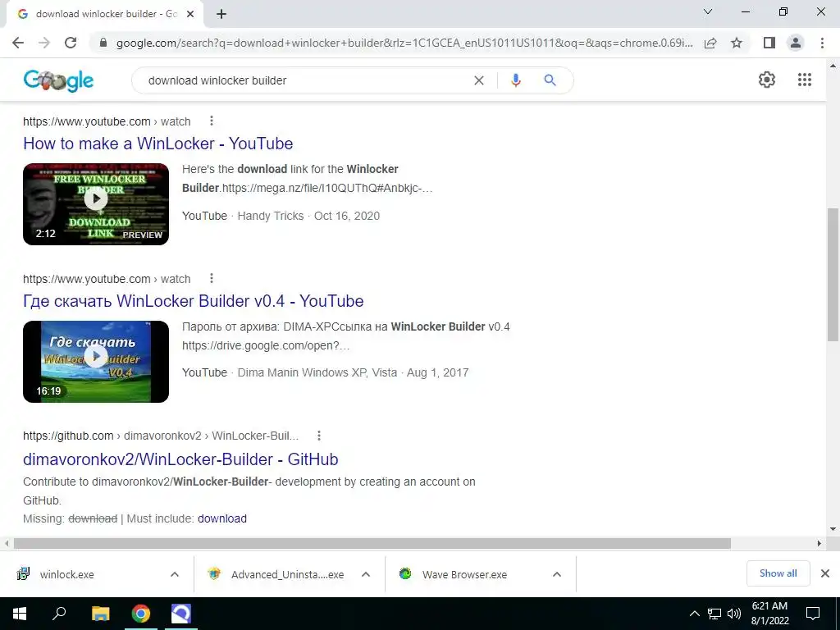Expand Wave Browser.exe download options
840x630 pixels.
557,574
